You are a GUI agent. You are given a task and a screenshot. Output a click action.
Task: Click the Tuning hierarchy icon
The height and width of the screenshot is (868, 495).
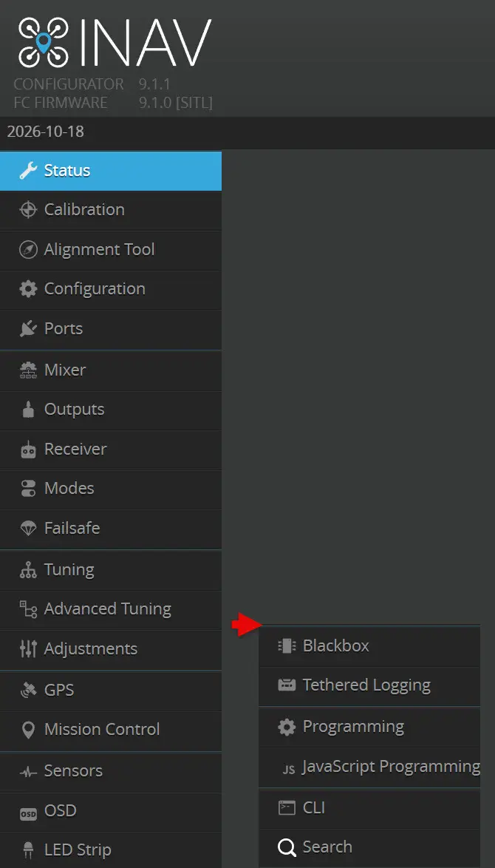[x=27, y=569]
